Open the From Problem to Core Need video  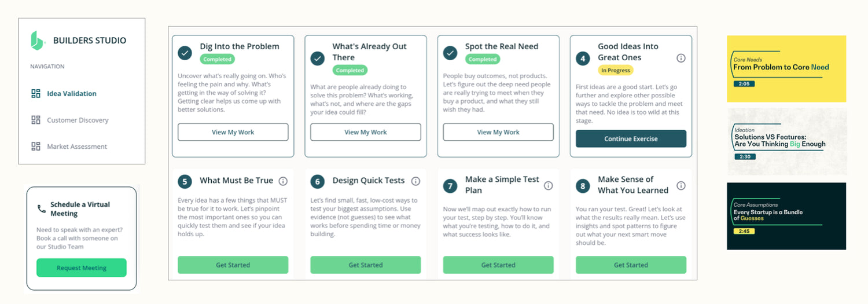(x=786, y=69)
